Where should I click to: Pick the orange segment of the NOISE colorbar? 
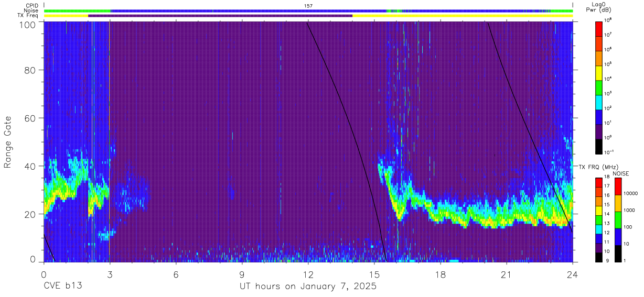[x=618, y=203]
